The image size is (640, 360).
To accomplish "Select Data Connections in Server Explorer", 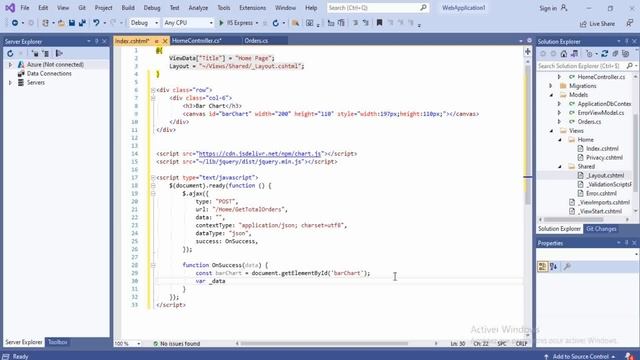I will pos(49,73).
